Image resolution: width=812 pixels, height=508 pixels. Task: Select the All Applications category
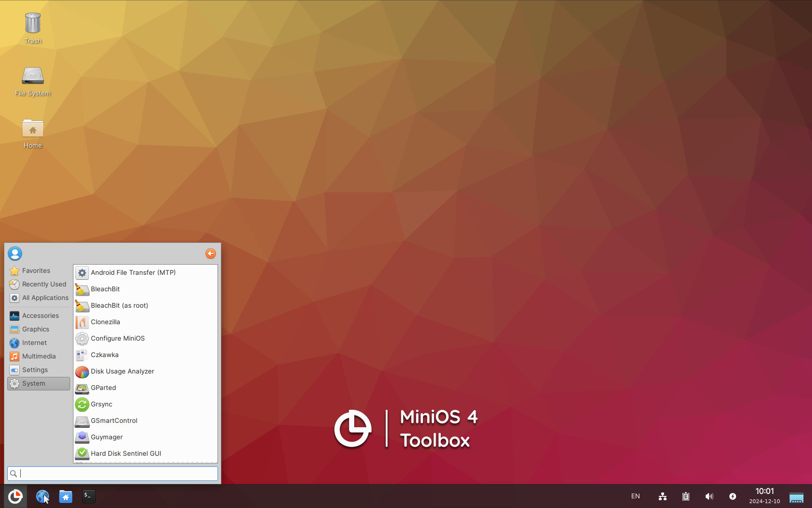pos(39,298)
